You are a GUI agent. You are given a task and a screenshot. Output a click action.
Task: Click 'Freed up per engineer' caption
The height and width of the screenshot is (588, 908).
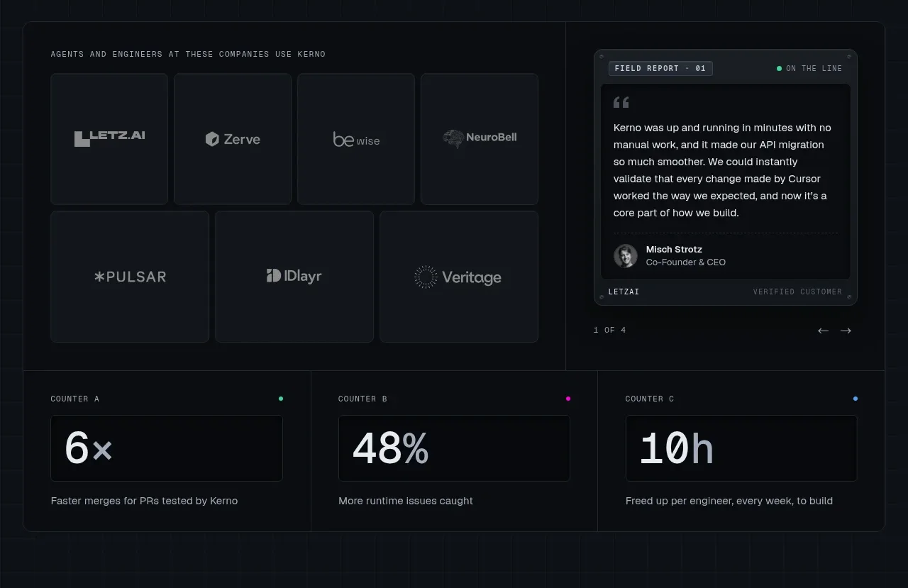tap(729, 501)
